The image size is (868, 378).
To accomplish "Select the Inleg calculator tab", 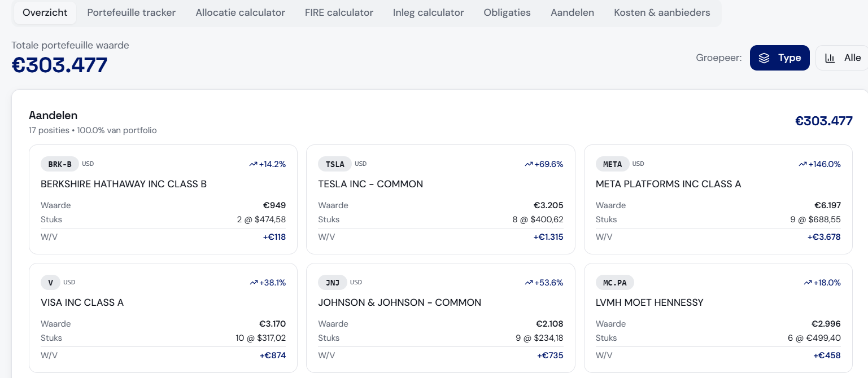I will tap(428, 12).
